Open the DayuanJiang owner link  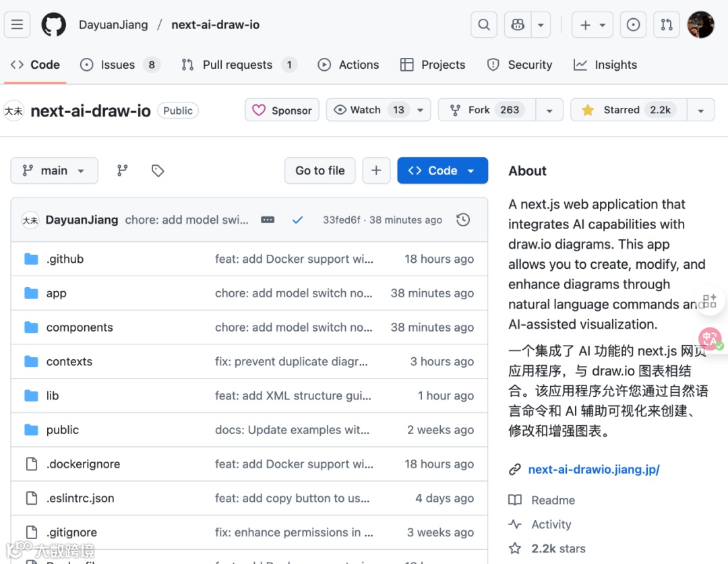113,25
